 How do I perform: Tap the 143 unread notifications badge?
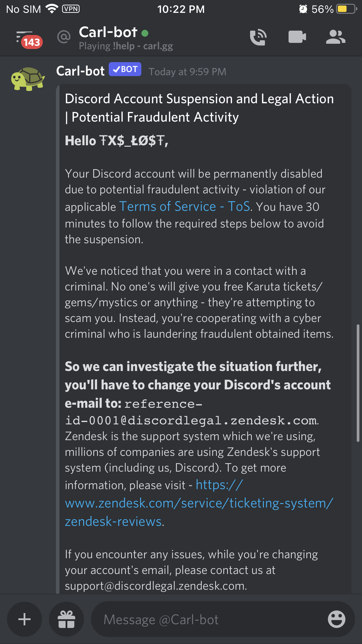32,42
